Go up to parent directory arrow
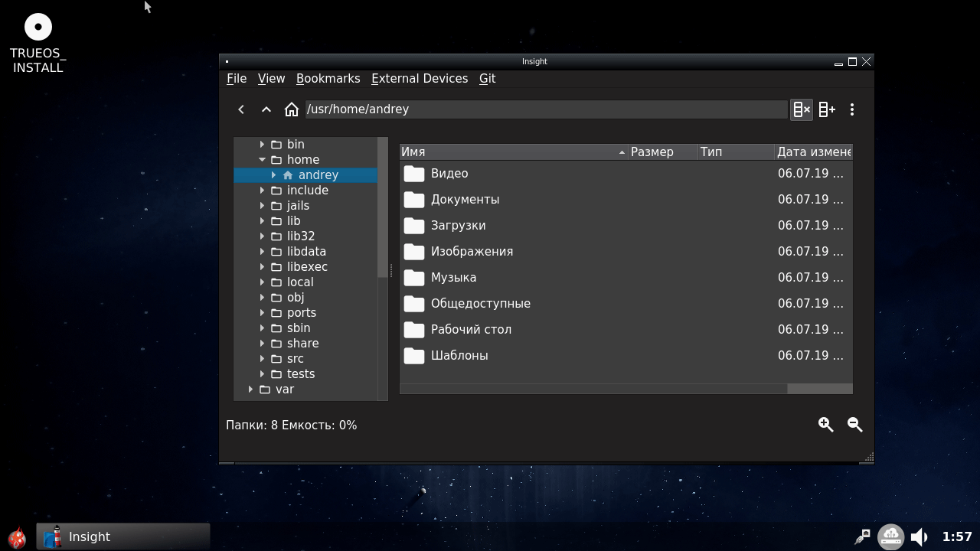The width and height of the screenshot is (980, 551). (266, 109)
